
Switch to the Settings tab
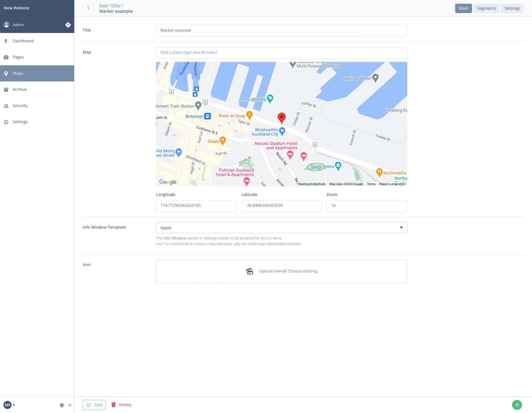click(512, 8)
